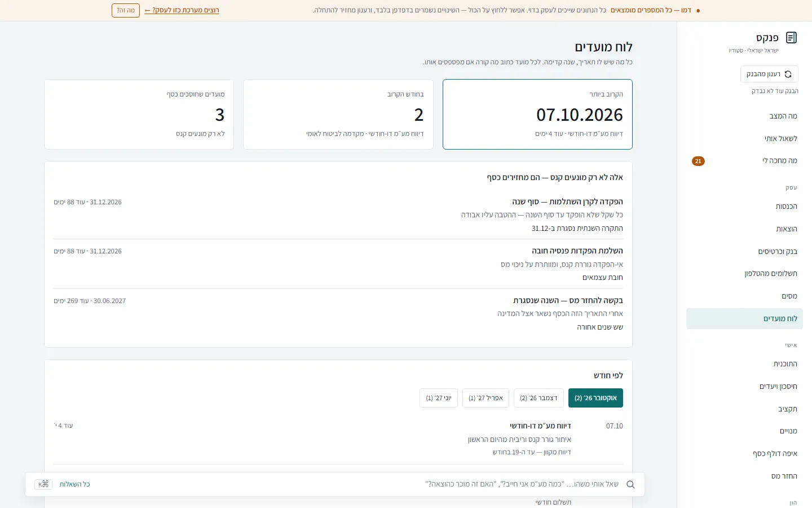Click the refresh icon in רענון מהבנק
This screenshot has height=508, width=812.
point(788,75)
